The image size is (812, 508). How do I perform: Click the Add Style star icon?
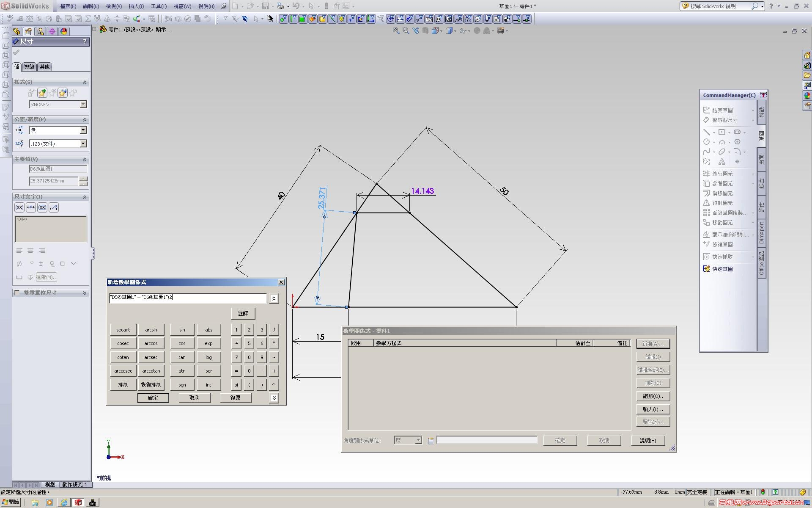pyautogui.click(x=42, y=93)
